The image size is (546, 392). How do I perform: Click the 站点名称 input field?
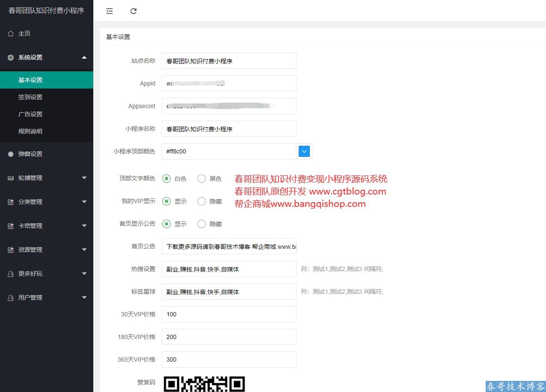pos(229,61)
